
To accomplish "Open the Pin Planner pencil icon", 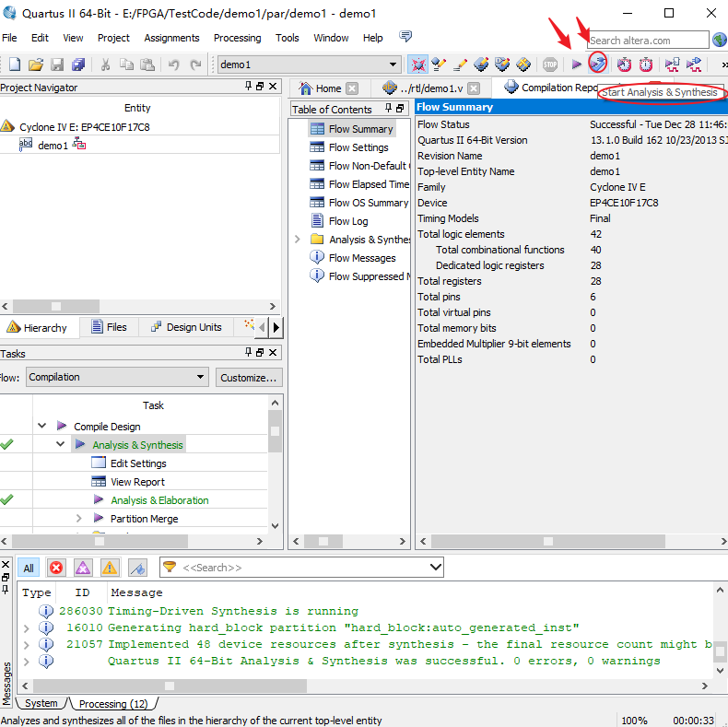I will point(460,64).
